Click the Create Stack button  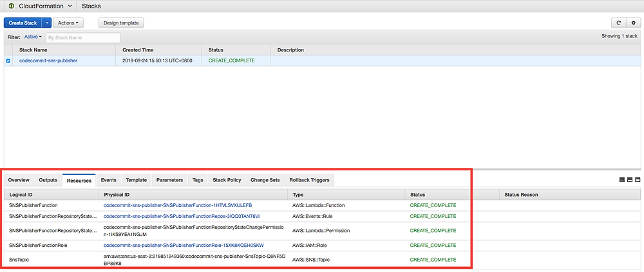click(x=23, y=23)
